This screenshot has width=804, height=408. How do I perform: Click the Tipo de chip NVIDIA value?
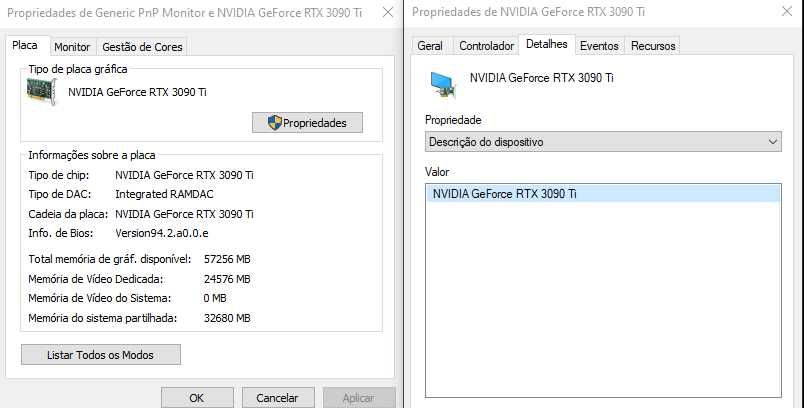pyautogui.click(x=184, y=175)
